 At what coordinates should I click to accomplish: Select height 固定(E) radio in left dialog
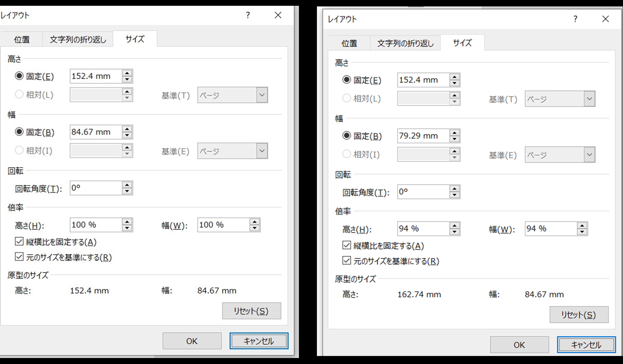(19, 76)
